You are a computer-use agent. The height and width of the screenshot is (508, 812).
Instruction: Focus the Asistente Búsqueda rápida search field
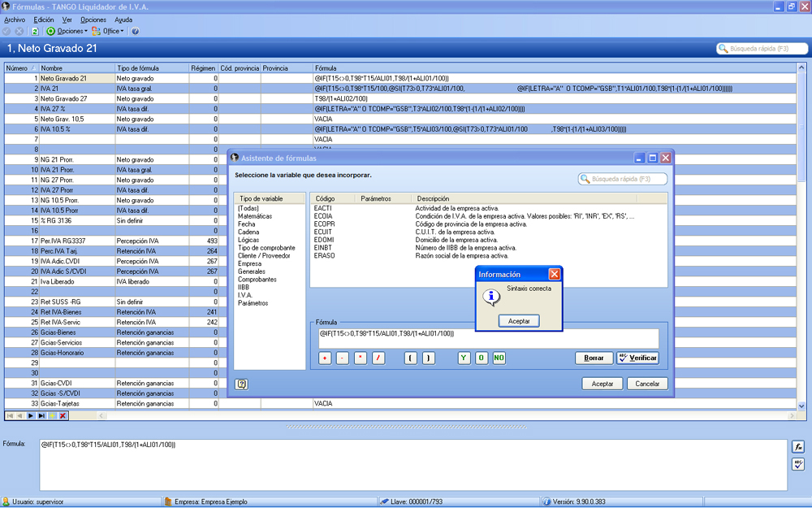(623, 179)
